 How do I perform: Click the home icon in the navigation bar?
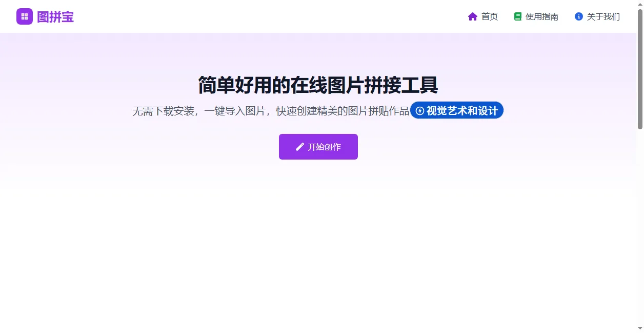pyautogui.click(x=473, y=16)
